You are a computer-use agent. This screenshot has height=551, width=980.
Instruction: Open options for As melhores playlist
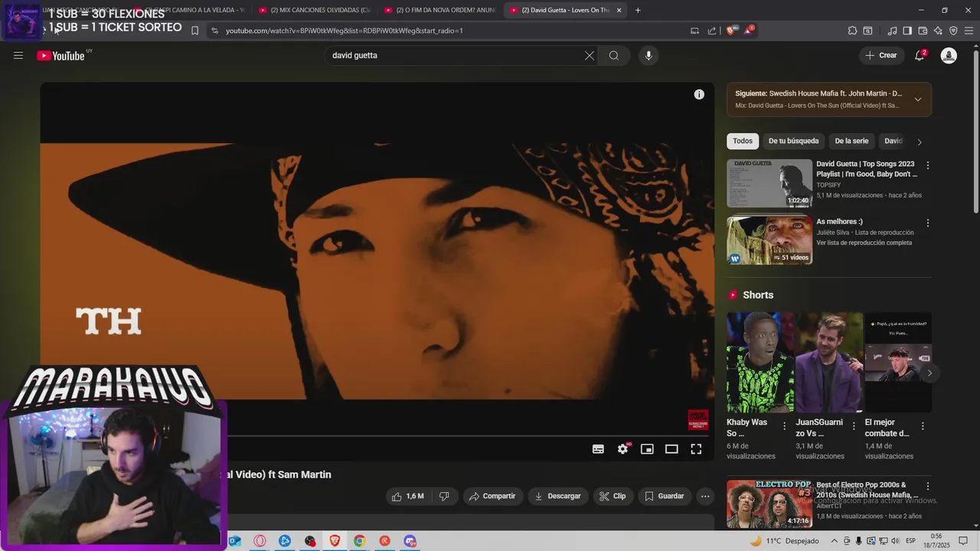pos(928,223)
